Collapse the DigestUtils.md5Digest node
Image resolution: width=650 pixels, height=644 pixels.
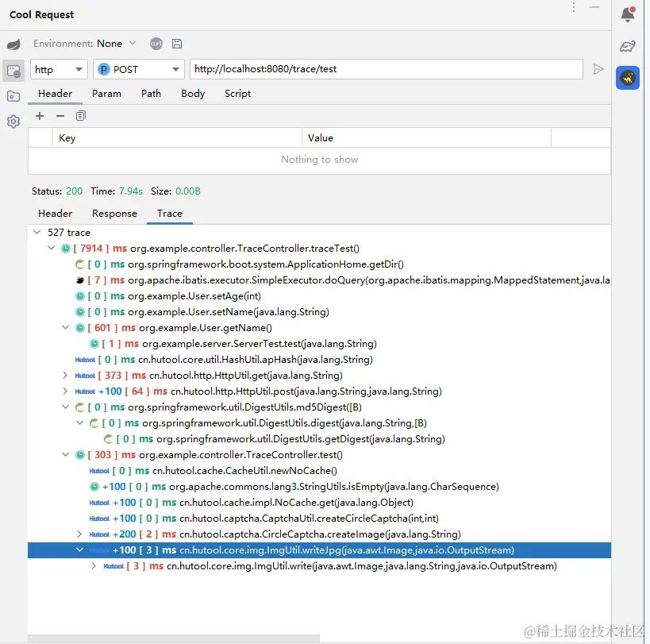66,407
